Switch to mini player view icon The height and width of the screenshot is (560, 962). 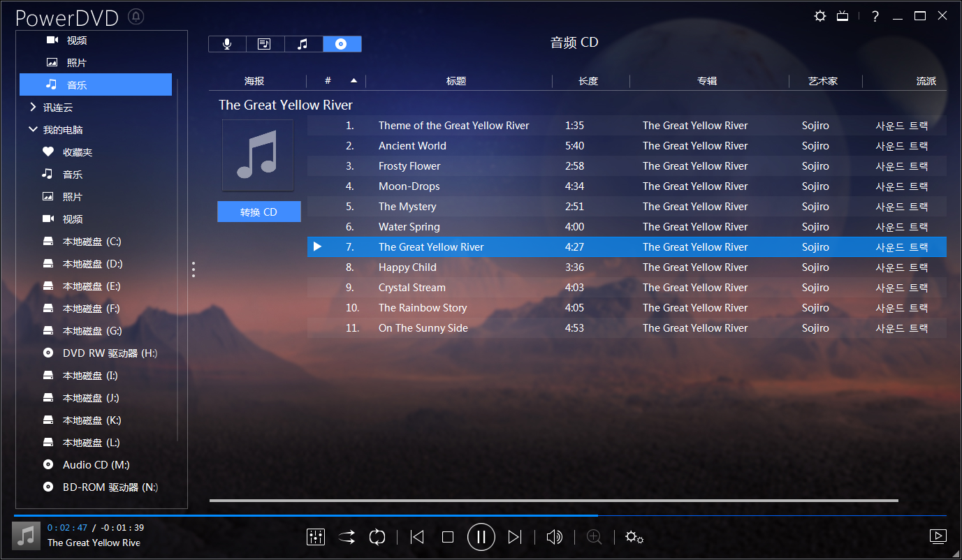pos(938,536)
